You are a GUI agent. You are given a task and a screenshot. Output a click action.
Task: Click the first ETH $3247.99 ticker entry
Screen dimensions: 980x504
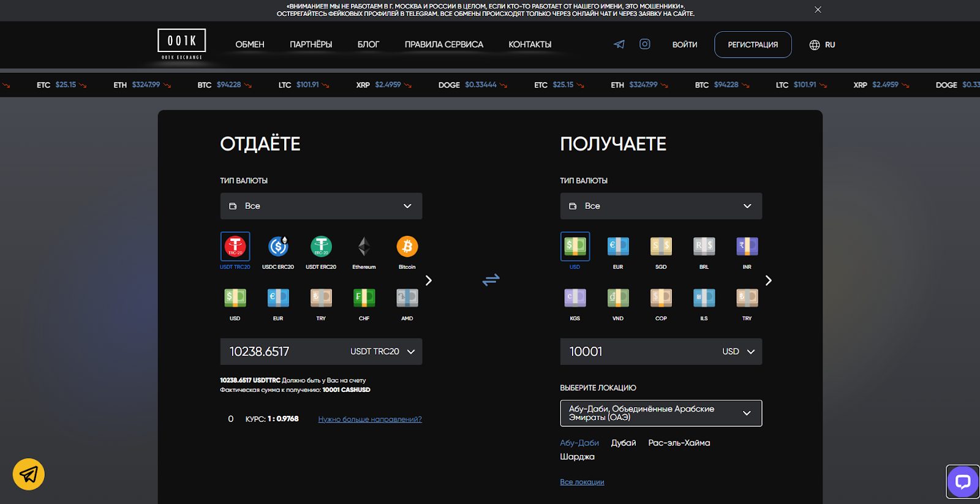[x=142, y=85]
